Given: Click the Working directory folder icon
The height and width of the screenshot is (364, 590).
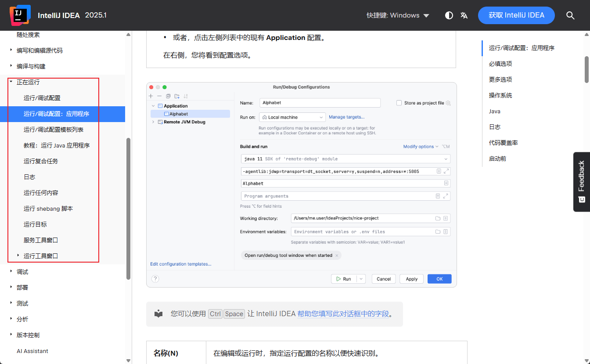Looking at the screenshot, I should coord(438,218).
